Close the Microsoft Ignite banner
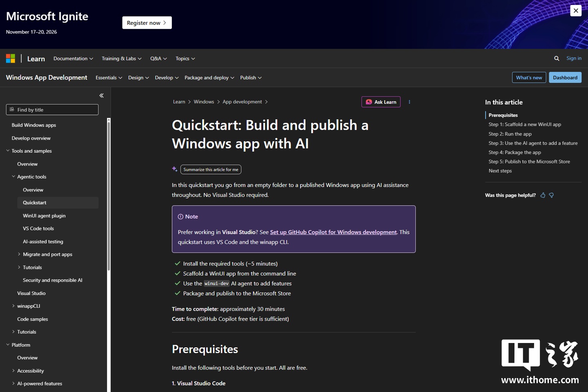The width and height of the screenshot is (588, 392). 576,11
